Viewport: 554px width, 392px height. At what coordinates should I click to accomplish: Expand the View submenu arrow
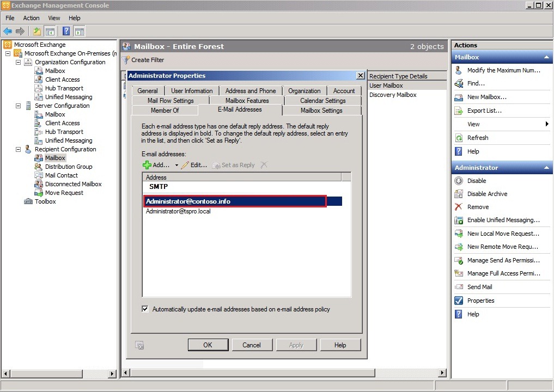[546, 124]
